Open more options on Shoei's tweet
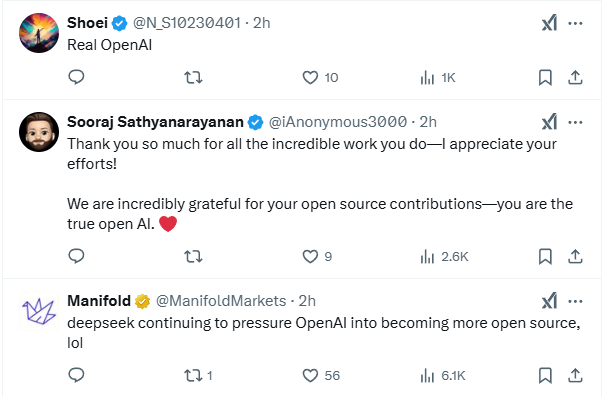The image size is (602, 397). (x=575, y=23)
